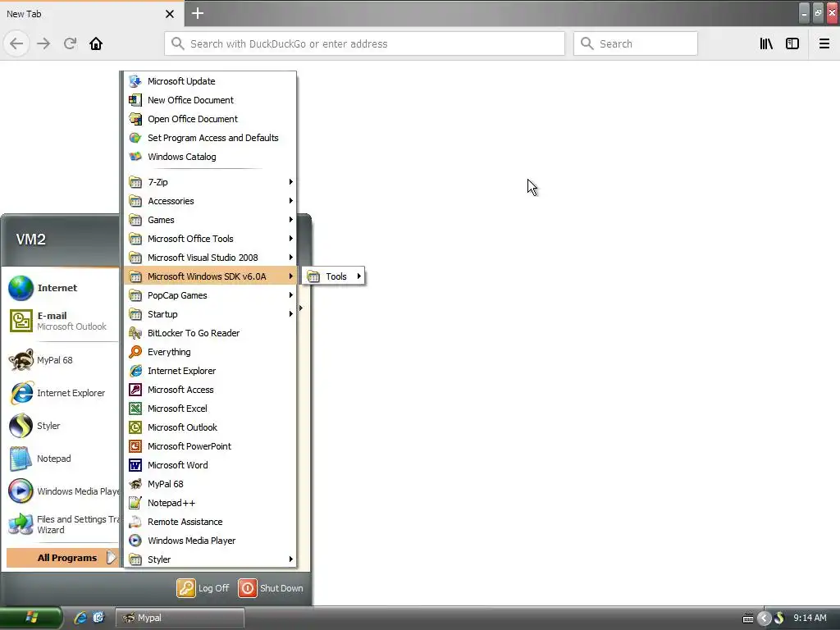Open Windows Media Player in left pane
Image resolution: width=840 pixels, height=630 pixels.
62,491
